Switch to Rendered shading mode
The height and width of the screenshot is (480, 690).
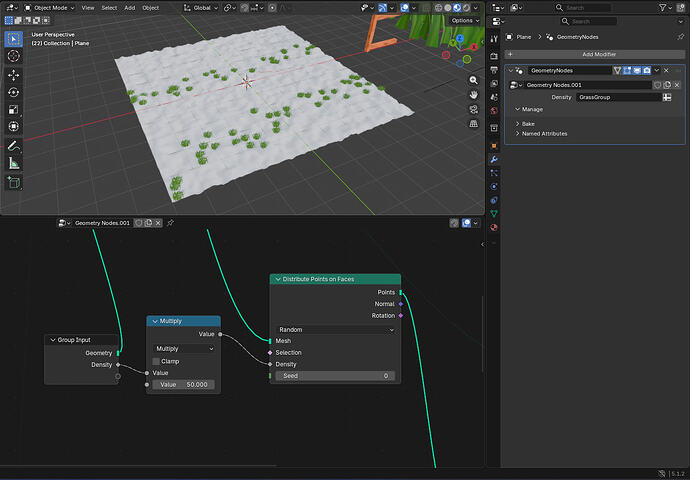coord(466,8)
